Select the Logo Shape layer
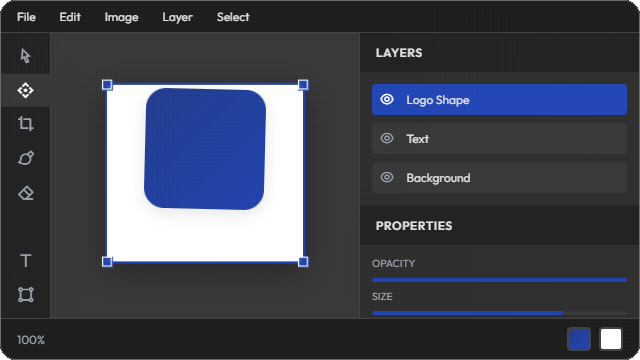Image resolution: width=640 pixels, height=360 pixels. [499, 100]
